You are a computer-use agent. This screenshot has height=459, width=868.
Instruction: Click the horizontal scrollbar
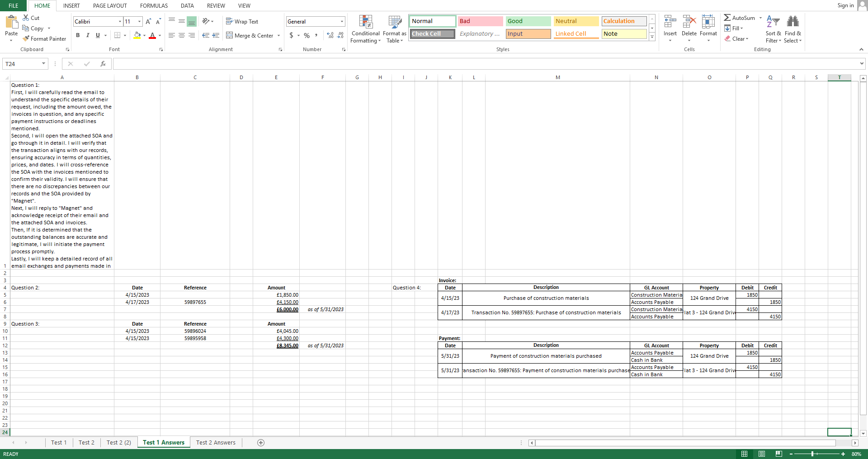[x=685, y=443]
